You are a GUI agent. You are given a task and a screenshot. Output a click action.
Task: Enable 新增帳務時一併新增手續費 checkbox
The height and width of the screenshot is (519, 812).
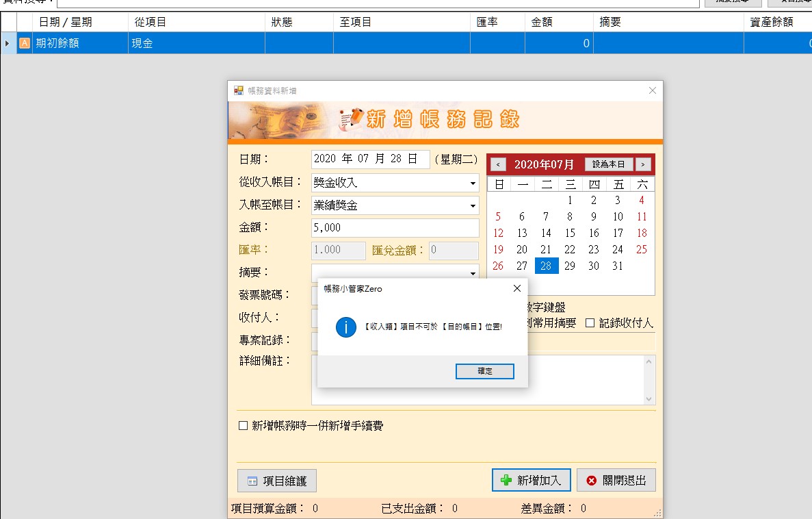point(243,426)
